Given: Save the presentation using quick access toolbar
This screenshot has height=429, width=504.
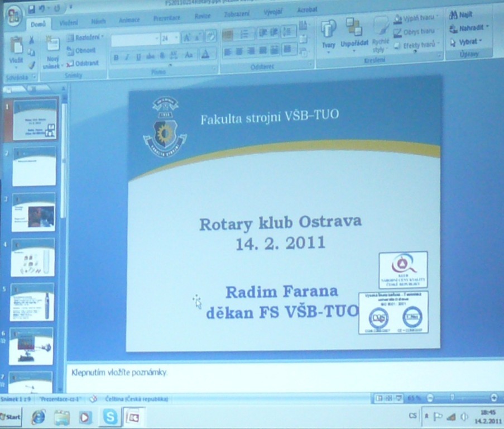Looking at the screenshot, I should click(32, 9).
